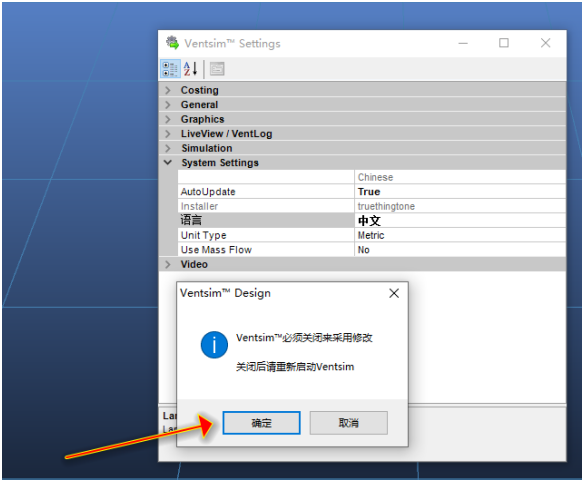This screenshot has width=584, height=482.
Task: Expand the Graphics category
Action: [168, 119]
